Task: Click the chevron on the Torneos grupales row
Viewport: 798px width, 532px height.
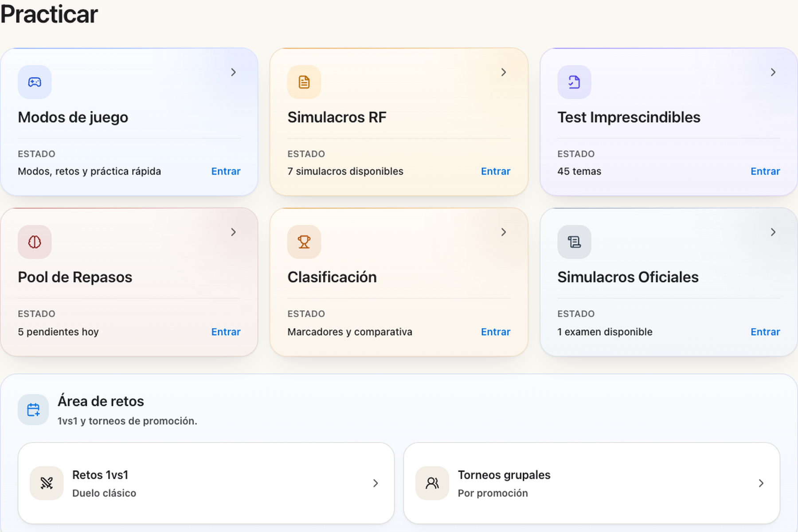Action: coord(761,483)
